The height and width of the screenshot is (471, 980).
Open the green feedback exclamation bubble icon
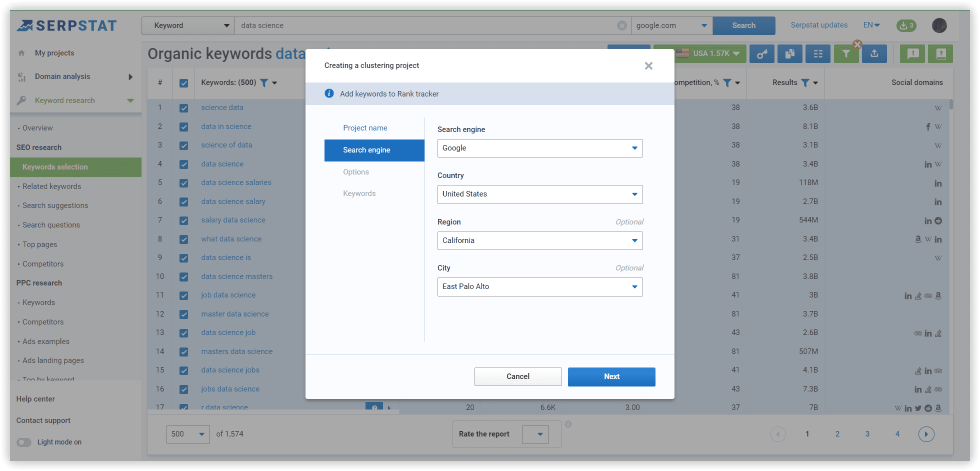pyautogui.click(x=912, y=54)
